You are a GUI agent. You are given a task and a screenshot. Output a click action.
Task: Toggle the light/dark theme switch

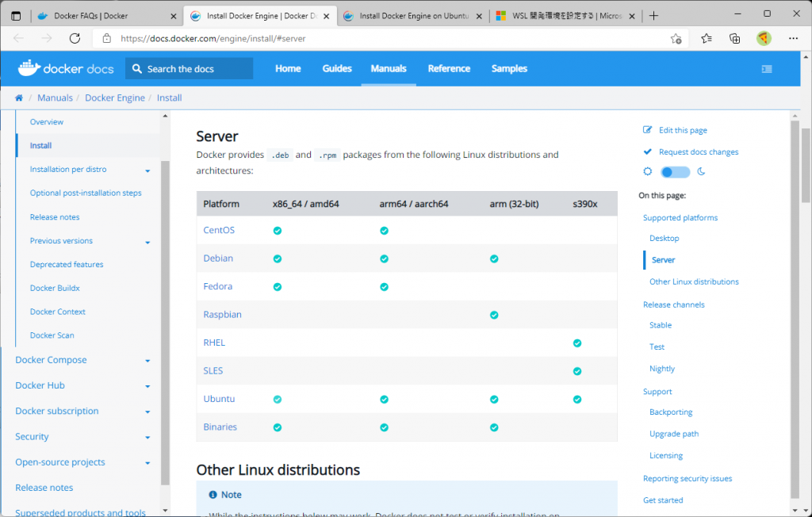click(x=676, y=172)
